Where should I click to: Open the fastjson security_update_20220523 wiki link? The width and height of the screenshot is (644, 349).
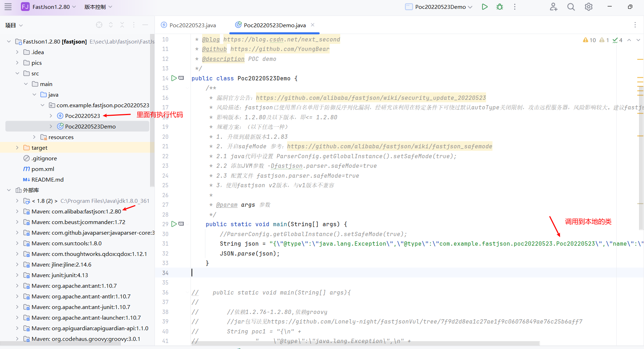point(371,98)
